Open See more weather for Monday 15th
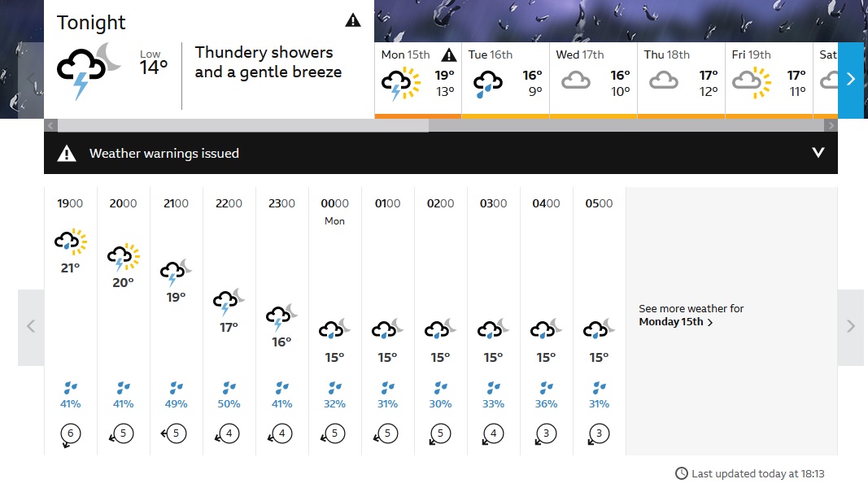Image resolution: width=868 pixels, height=492 pixels. click(691, 316)
